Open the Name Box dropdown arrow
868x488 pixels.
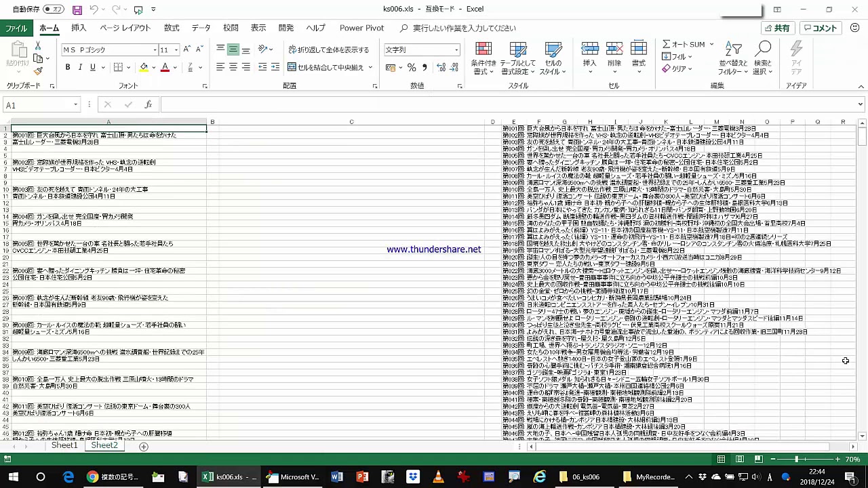76,105
